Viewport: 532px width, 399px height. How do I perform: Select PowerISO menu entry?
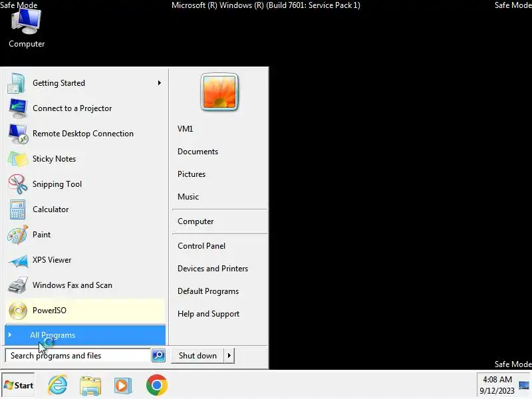pyautogui.click(x=84, y=311)
